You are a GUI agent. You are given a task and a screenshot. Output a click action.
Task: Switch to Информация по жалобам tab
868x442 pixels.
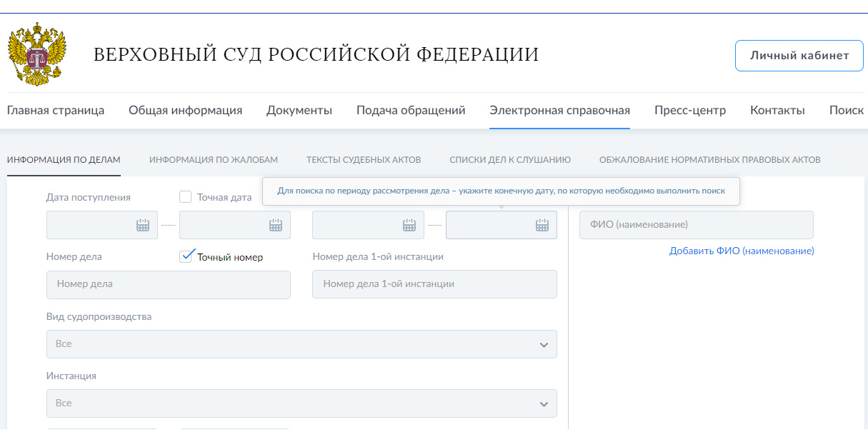point(214,160)
